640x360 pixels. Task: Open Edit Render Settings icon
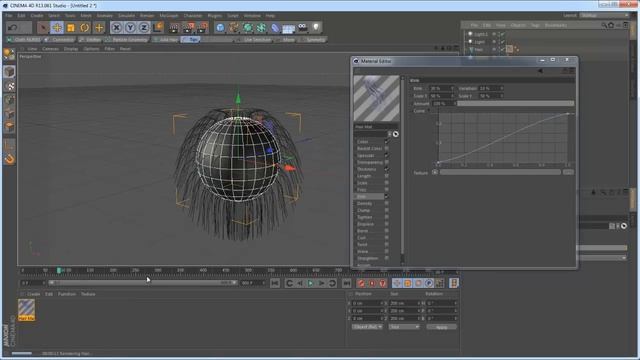coord(202,28)
